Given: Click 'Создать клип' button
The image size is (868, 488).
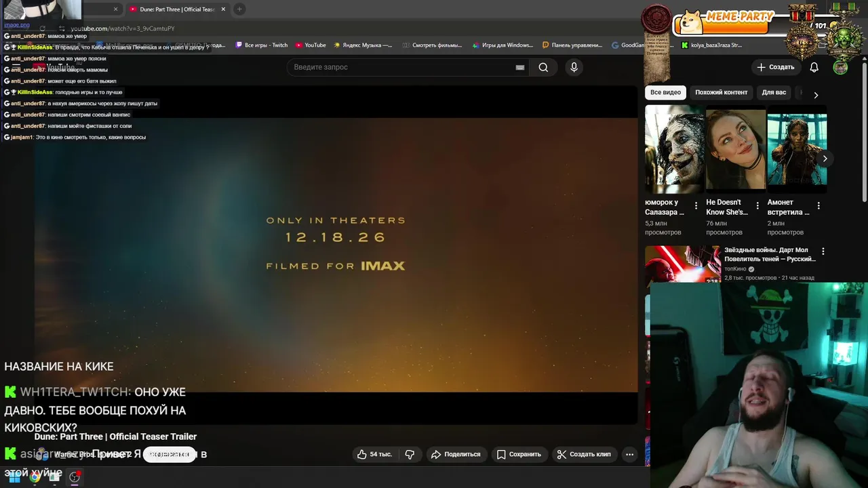Looking at the screenshot, I should (x=584, y=454).
